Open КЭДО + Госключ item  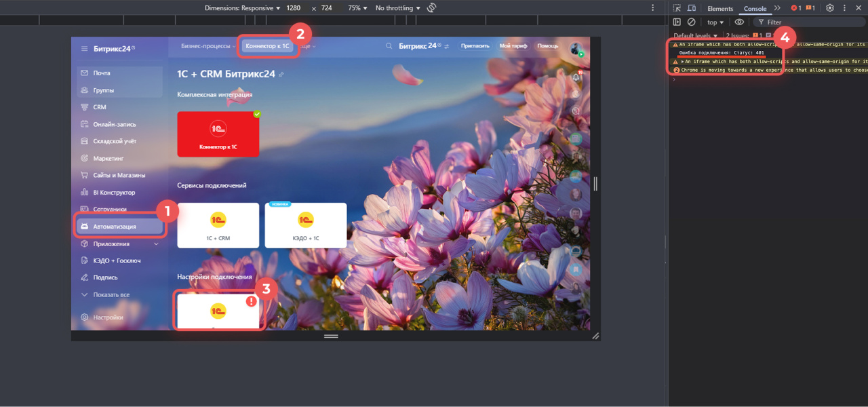point(119,260)
